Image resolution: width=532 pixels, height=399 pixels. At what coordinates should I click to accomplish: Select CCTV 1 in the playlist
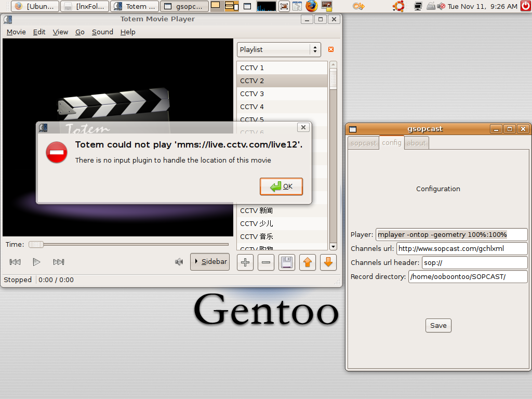pos(282,68)
